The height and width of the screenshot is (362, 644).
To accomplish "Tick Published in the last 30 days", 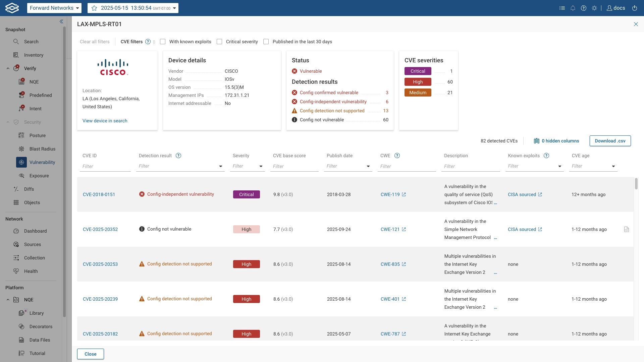I will pyautogui.click(x=266, y=42).
